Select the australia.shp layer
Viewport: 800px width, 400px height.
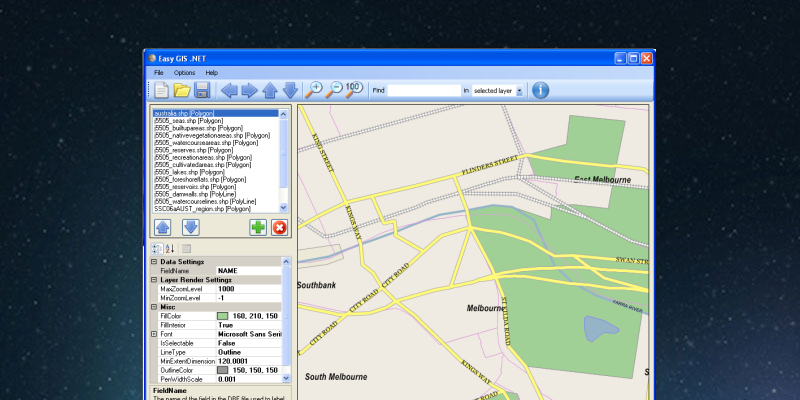[x=216, y=113]
